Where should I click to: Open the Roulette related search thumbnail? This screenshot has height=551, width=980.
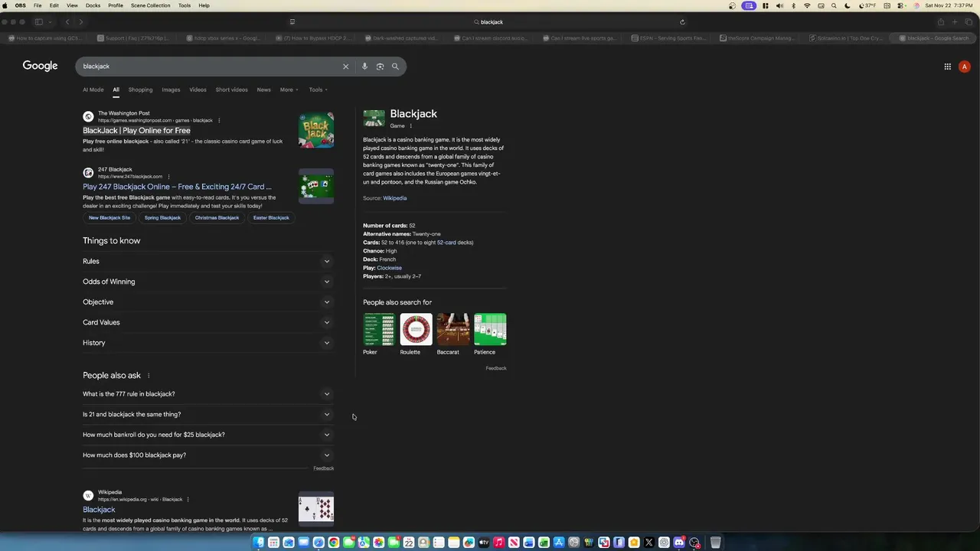416,330
